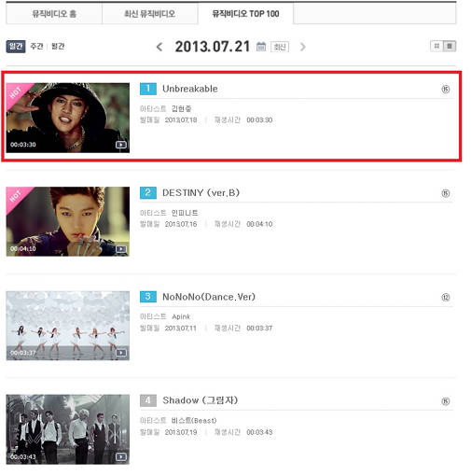This screenshot has width=471, height=476.
Task: Click the 최신 latest button
Action: click(x=280, y=47)
